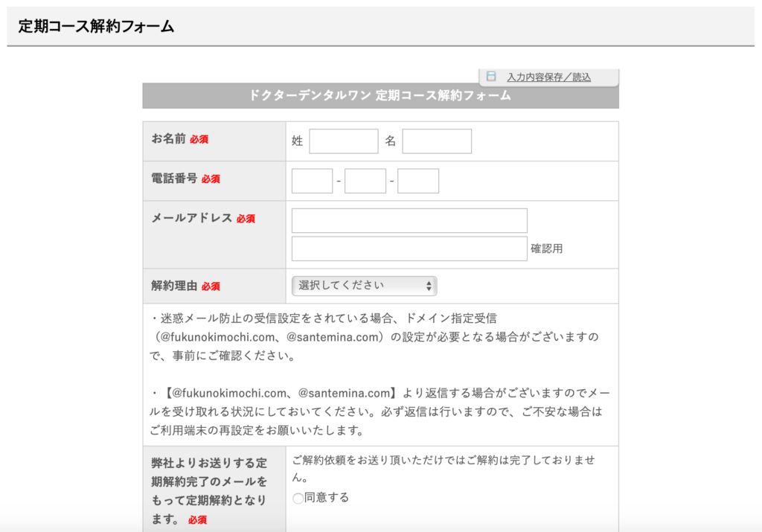Click the 定期コース解約フォーム page heading

click(x=96, y=26)
